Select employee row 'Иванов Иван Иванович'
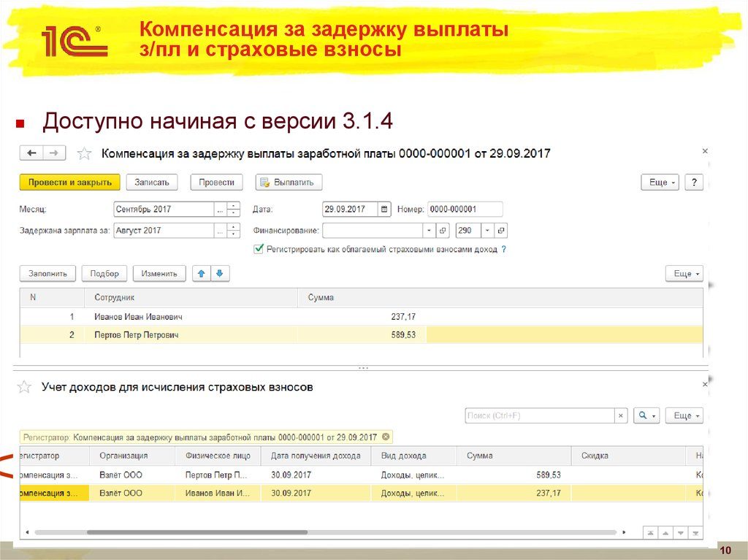Screen dimensions: 748x560 coord(361,317)
